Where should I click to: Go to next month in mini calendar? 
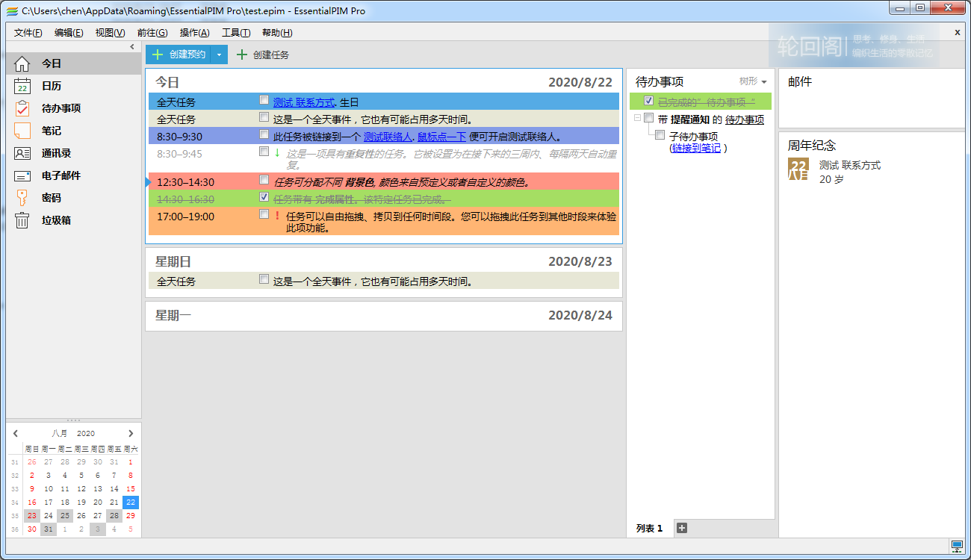tap(131, 433)
